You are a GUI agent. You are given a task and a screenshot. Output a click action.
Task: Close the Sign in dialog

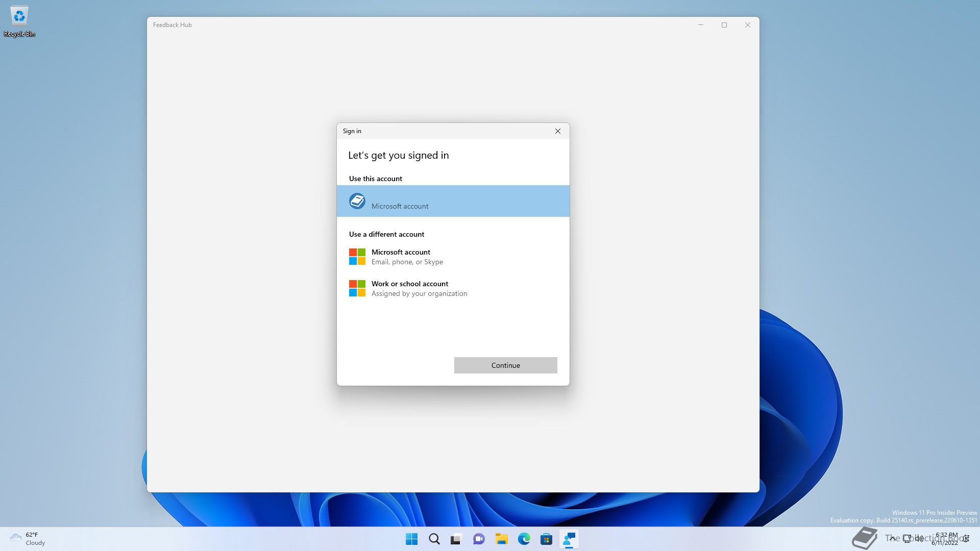[x=558, y=131]
